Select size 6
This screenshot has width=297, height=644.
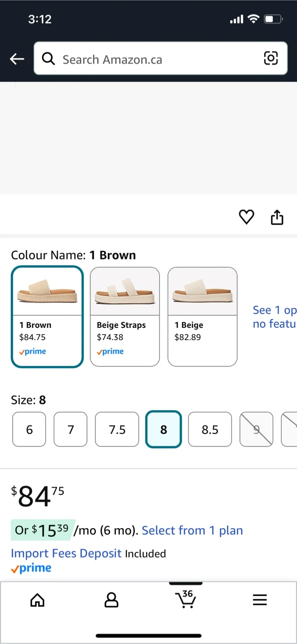pos(29,429)
